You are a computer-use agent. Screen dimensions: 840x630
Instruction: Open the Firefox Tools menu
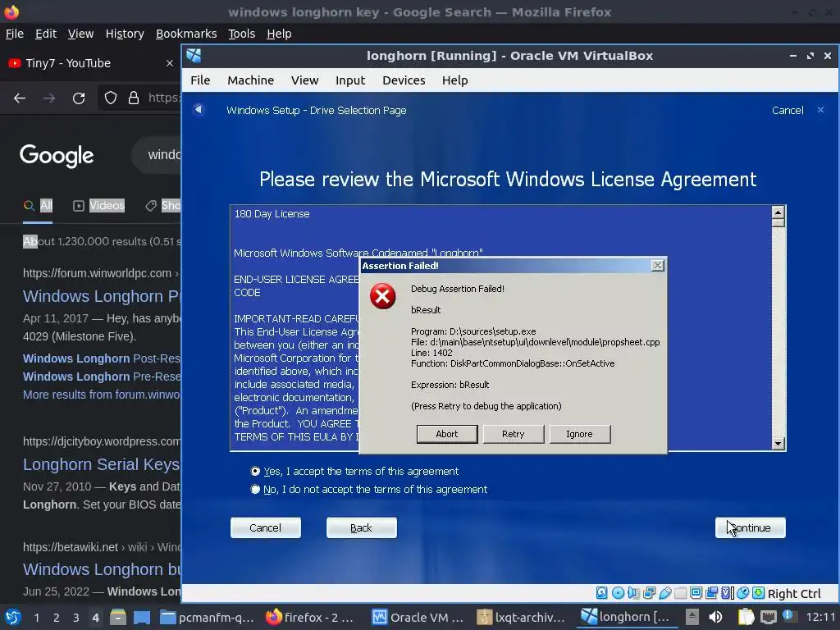coord(242,34)
